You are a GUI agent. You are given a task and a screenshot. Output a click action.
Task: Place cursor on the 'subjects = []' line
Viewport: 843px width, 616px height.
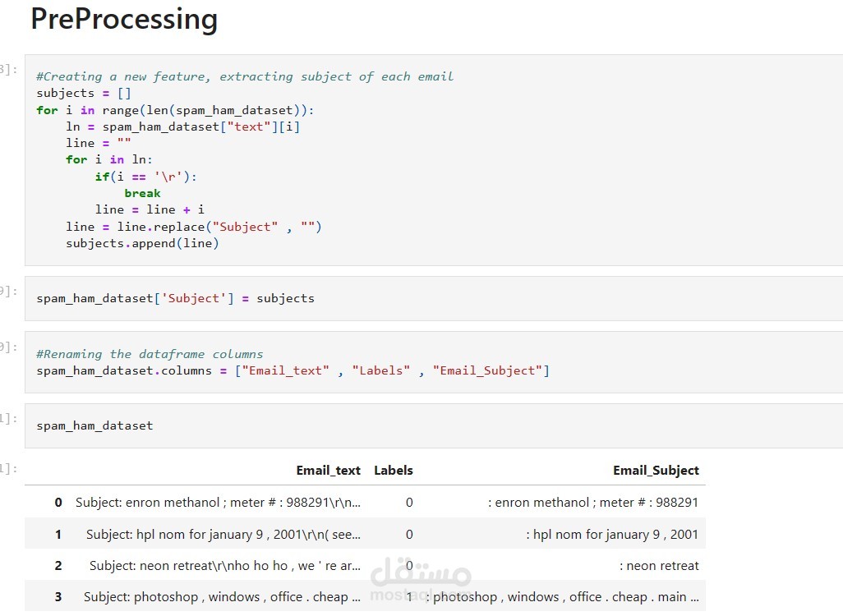pos(84,93)
